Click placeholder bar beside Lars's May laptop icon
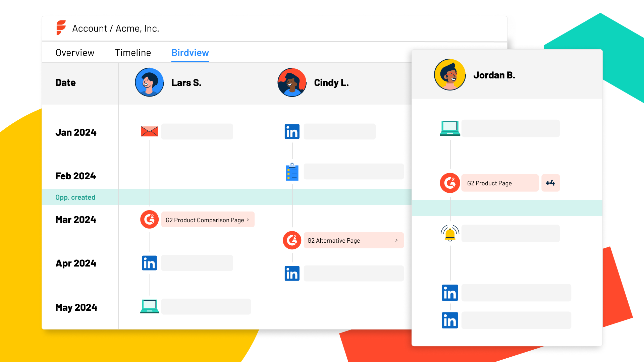The height and width of the screenshot is (362, 644). click(206, 306)
